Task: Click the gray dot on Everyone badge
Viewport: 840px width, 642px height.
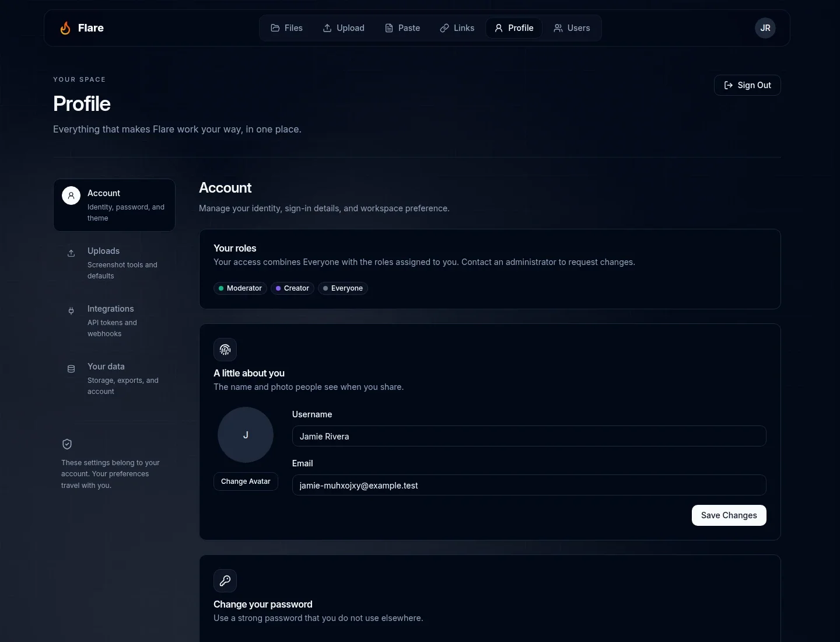Action: tap(325, 288)
